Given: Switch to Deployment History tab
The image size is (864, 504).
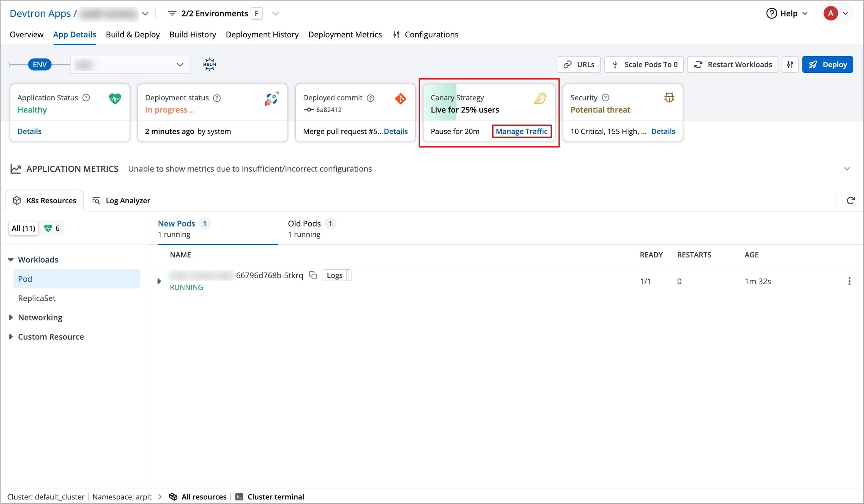Looking at the screenshot, I should (262, 34).
